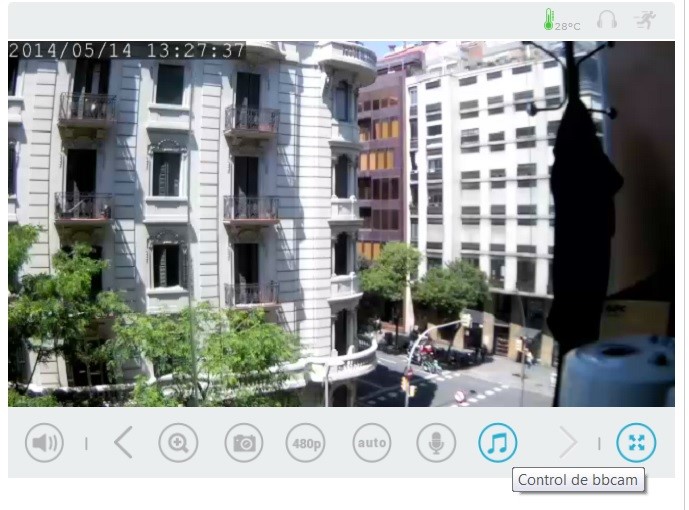Activate the microphone talk button
Image resolution: width=689 pixels, height=510 pixels.
(x=436, y=443)
